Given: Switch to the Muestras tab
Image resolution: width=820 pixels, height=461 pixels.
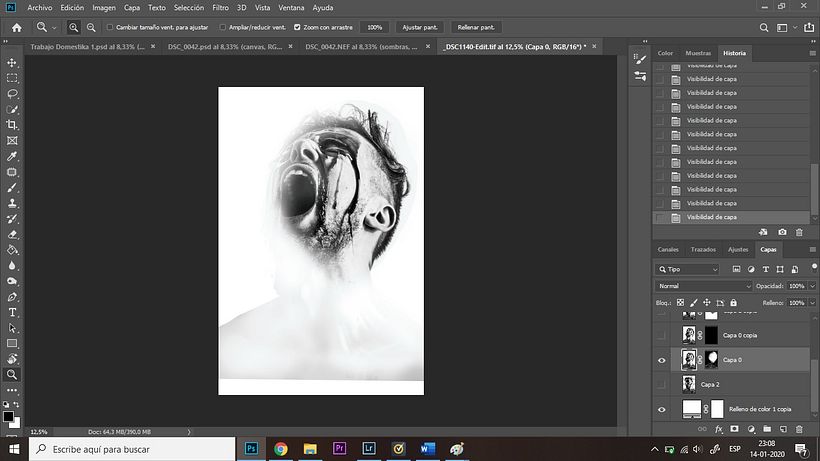Looking at the screenshot, I should [698, 53].
